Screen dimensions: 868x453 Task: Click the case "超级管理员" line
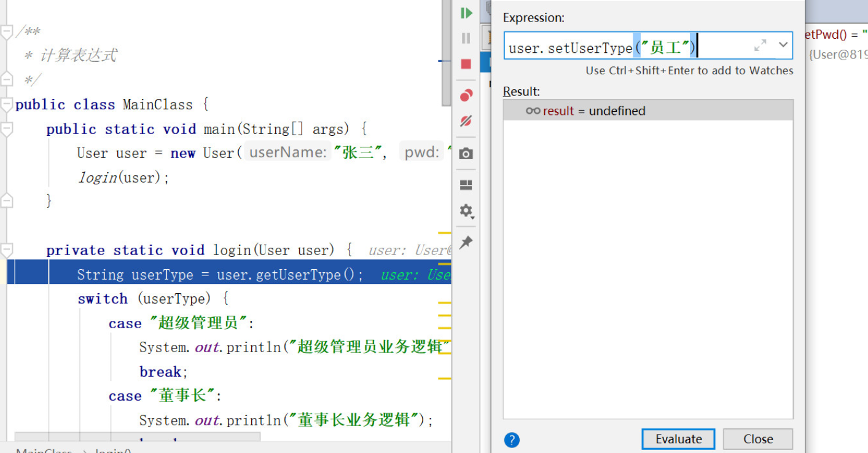point(182,323)
